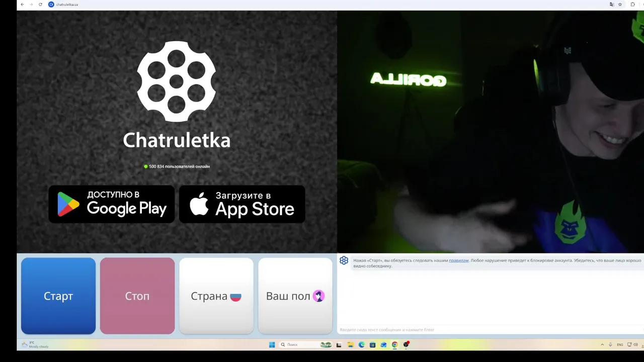Switch ENG input language indicator
This screenshot has height=362, width=644.
click(x=620, y=345)
